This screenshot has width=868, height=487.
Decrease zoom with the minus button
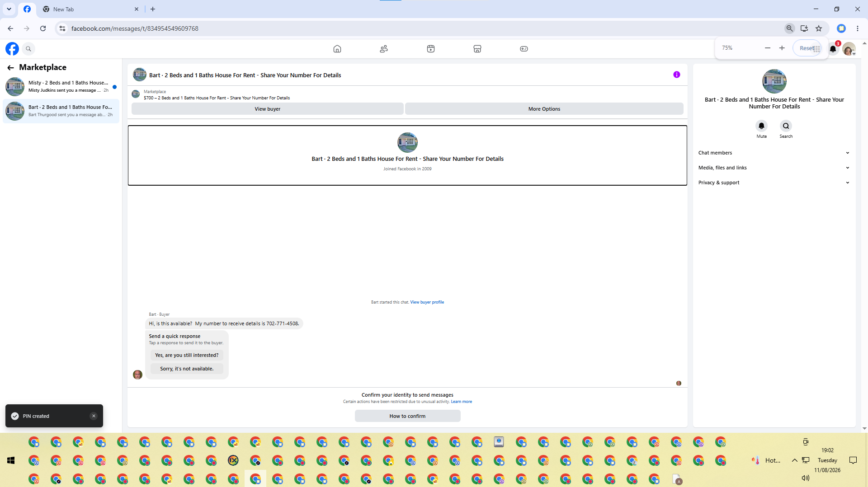tap(768, 48)
